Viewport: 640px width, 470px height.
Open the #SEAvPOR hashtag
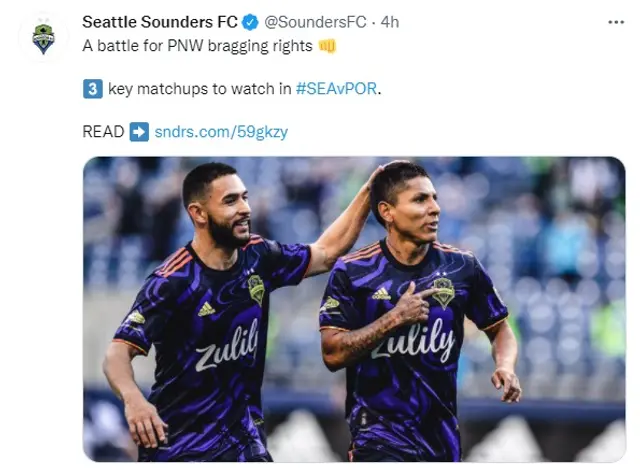pos(336,89)
